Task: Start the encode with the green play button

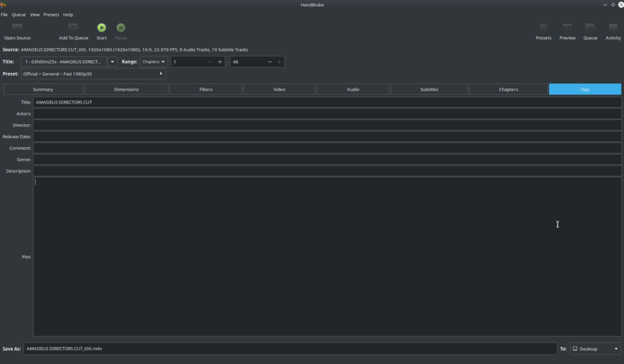Action: [x=102, y=27]
